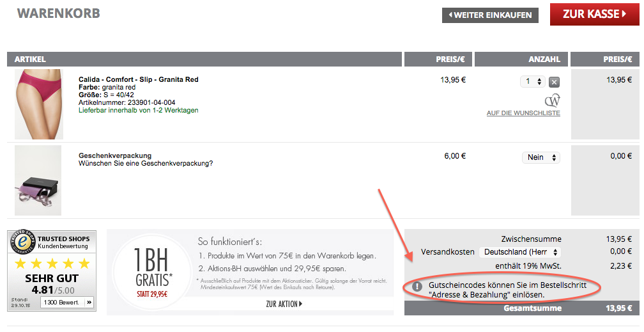Open the ZUR AKTION promotion link
Viewport: 644px width, 332px height.
[x=284, y=304]
